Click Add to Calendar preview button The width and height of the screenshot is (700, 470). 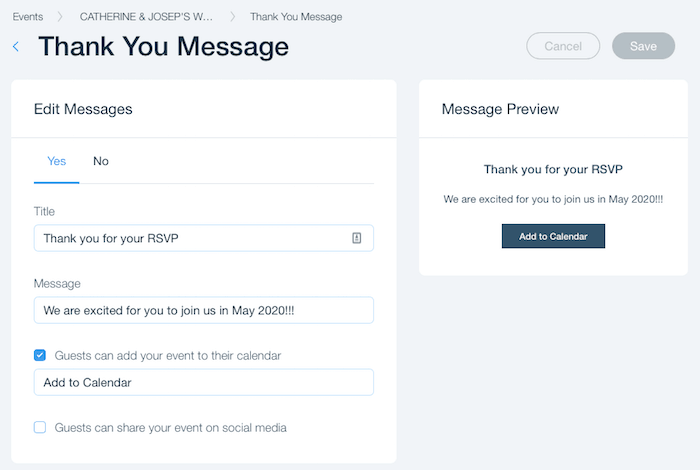(x=553, y=236)
